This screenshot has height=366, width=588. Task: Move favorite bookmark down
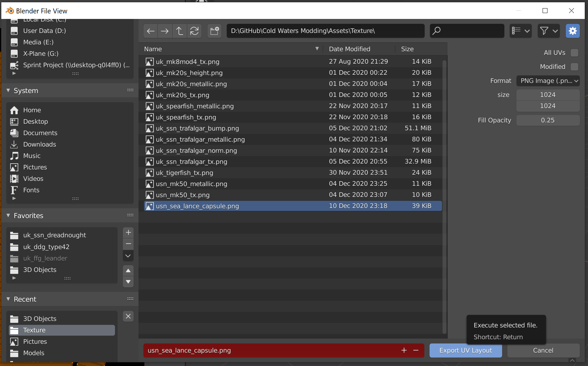click(128, 282)
